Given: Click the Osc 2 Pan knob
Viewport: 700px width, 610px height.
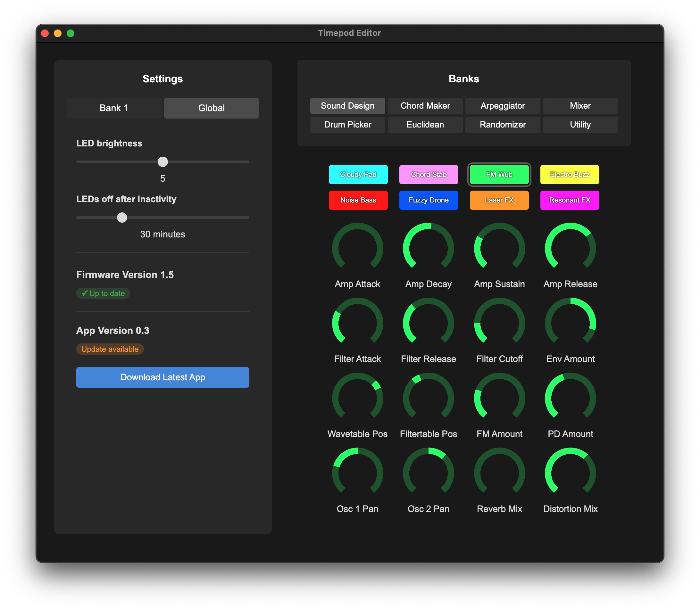Looking at the screenshot, I should pos(428,473).
